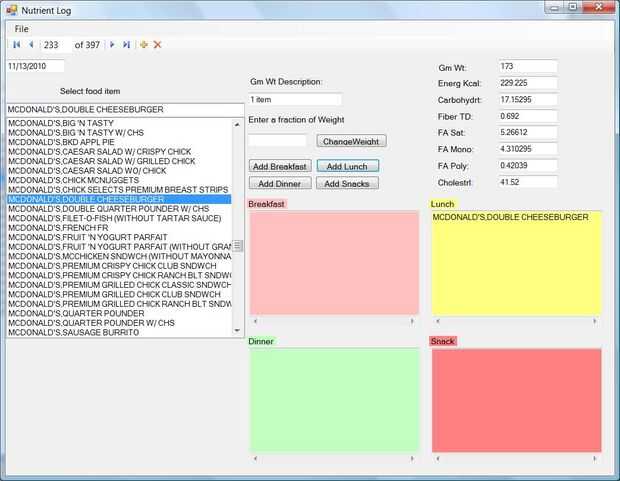Viewport: 620px width, 481px height.
Task: Select DOUBLE QUARTER POUNDER W/ CHS
Action: (x=119, y=209)
